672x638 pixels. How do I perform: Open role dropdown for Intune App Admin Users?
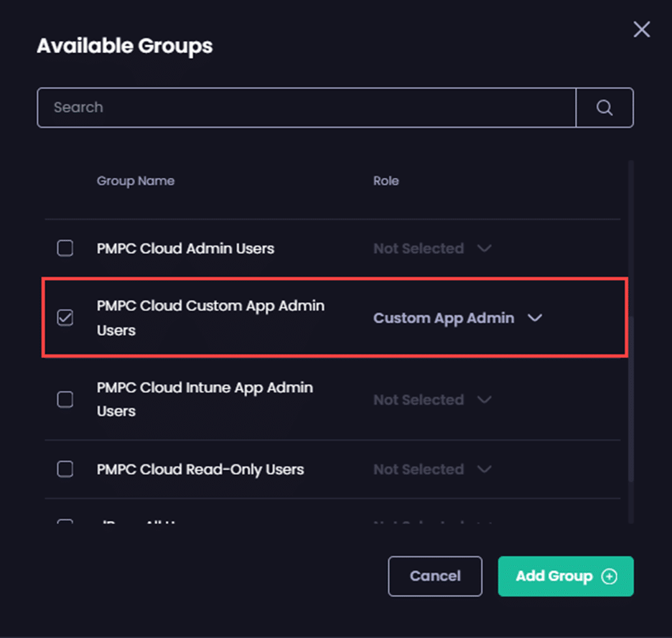tap(432, 400)
